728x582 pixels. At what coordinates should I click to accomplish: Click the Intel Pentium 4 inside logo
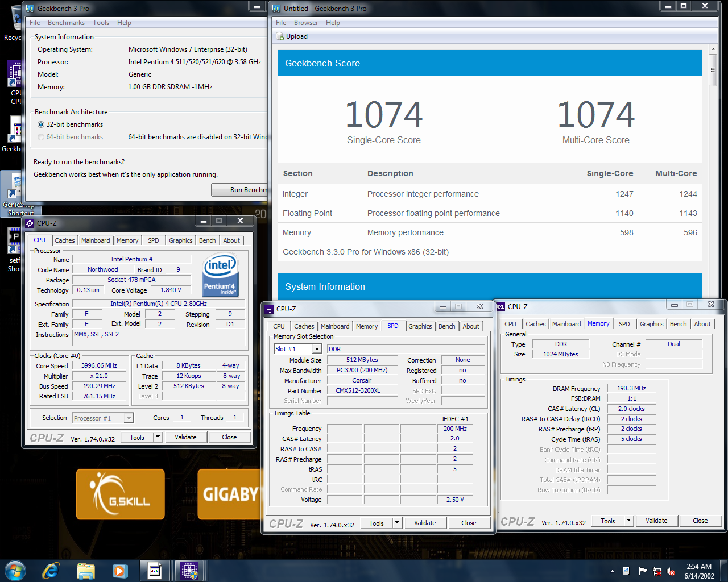tap(220, 275)
